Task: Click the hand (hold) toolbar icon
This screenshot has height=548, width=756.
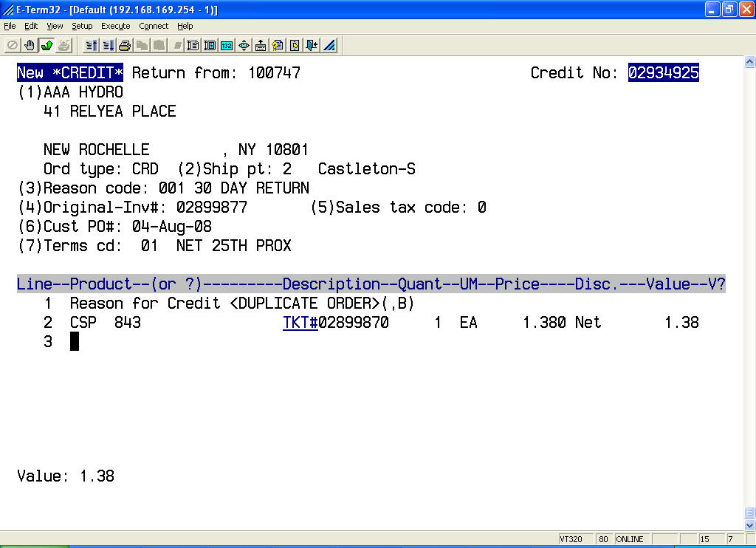Action: (30, 45)
